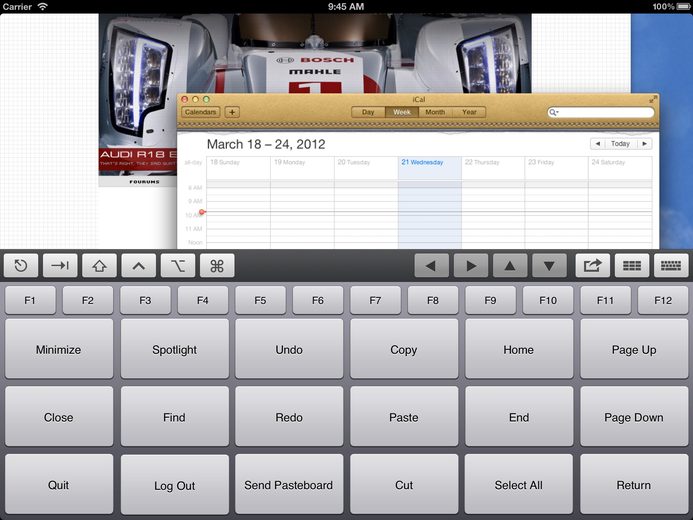Switch iCal to Year view
Image resolution: width=693 pixels, height=520 pixels.
[469, 112]
